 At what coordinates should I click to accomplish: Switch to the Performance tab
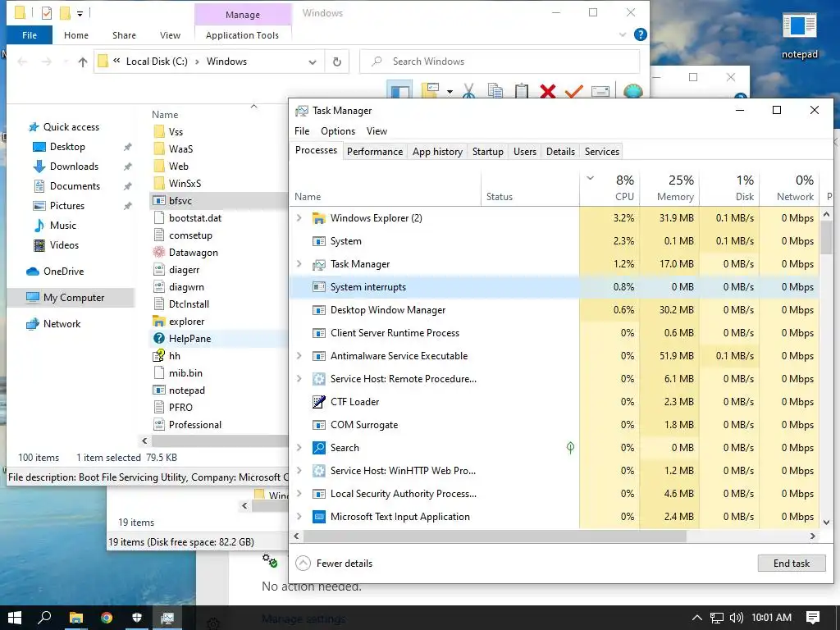tap(374, 152)
